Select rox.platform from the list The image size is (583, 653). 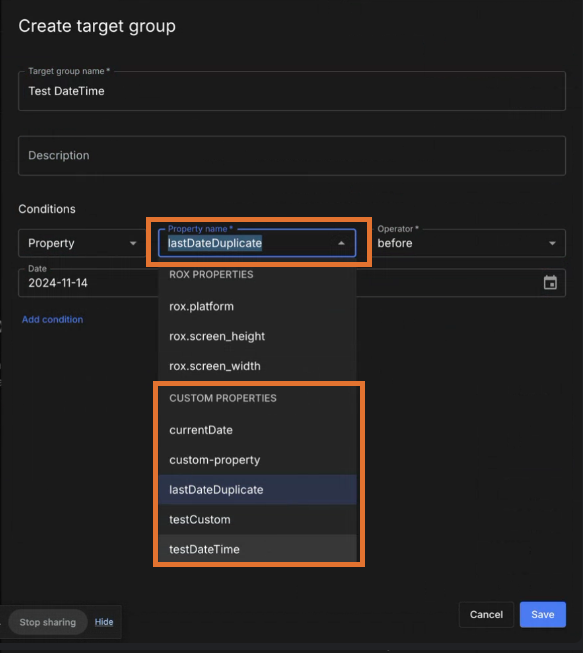coord(257,307)
